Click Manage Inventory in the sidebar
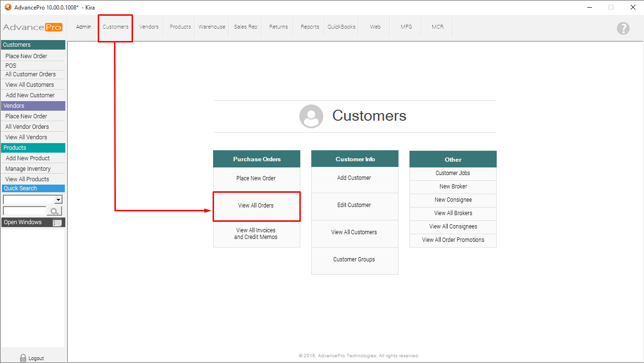 [28, 169]
